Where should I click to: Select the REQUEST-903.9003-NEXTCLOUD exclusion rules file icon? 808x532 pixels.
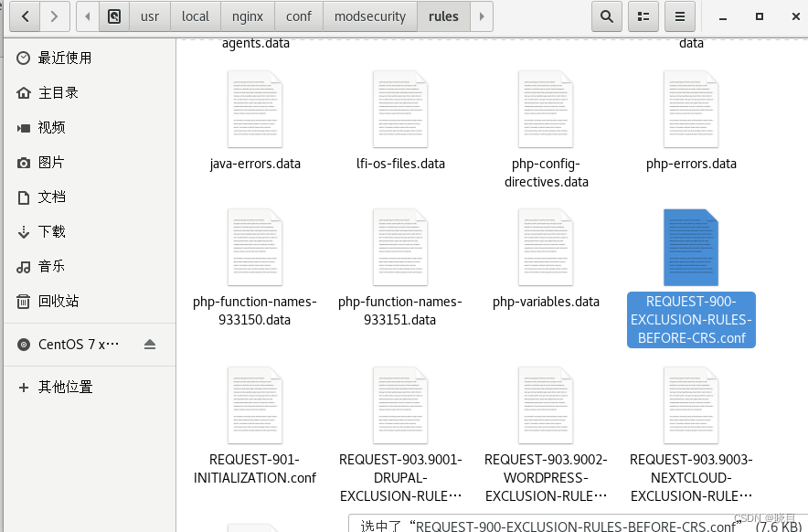(691, 406)
